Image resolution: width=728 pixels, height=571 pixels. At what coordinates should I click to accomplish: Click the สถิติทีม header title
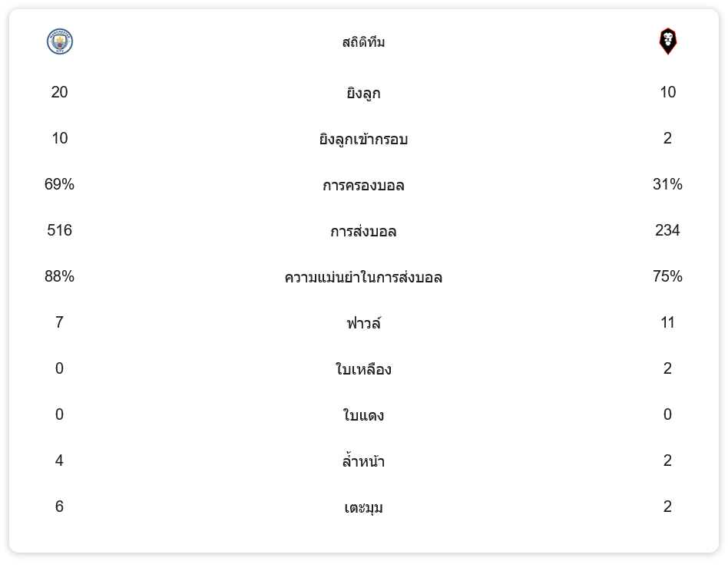363,42
